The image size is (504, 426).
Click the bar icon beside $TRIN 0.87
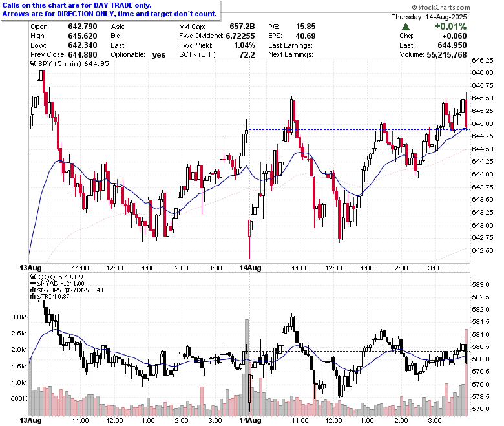click(33, 297)
